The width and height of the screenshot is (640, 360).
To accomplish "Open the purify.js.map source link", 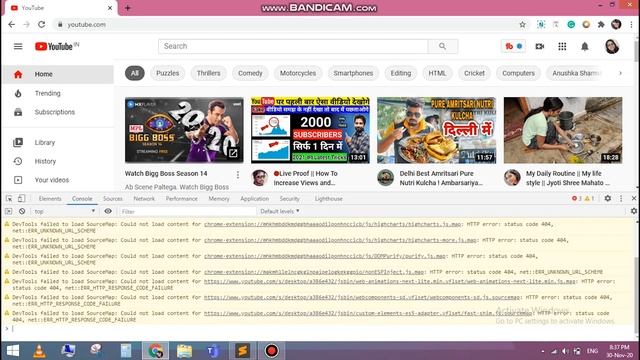I will 324,256.
